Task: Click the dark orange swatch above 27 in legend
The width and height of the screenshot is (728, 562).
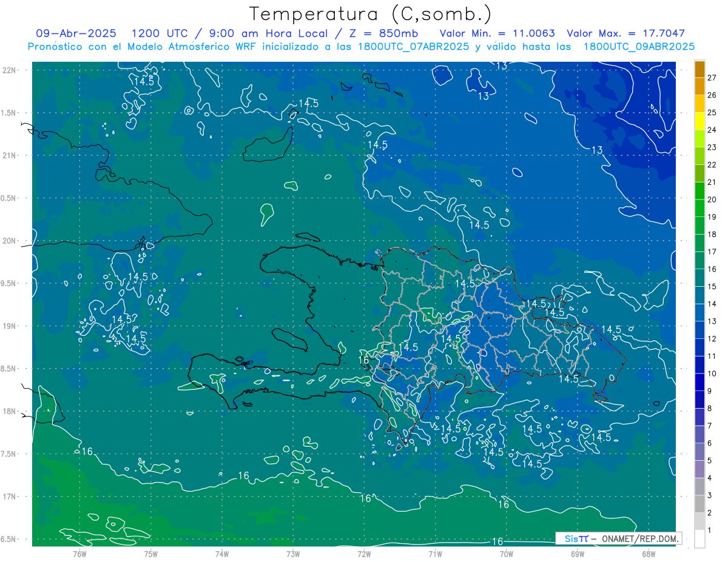Action: [700, 69]
